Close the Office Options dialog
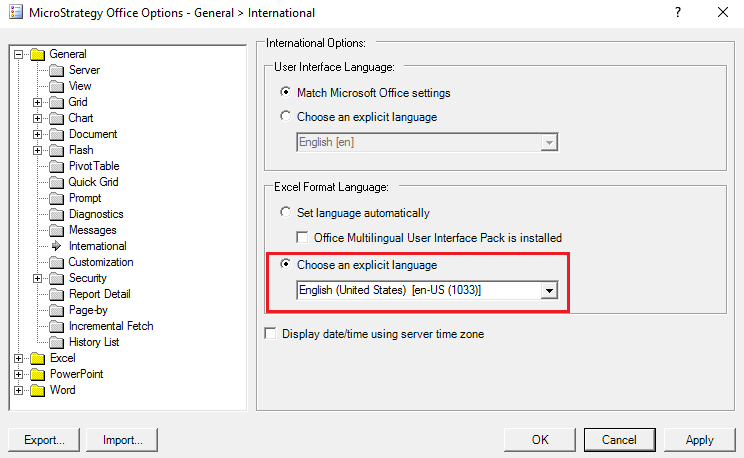The image size is (744, 458). (723, 12)
